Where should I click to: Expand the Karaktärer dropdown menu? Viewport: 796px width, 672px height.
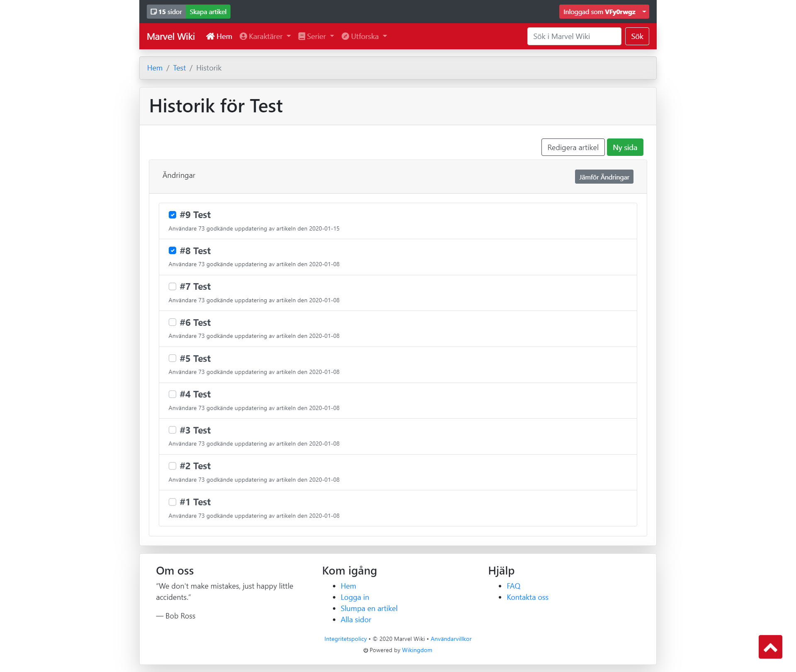tap(265, 36)
